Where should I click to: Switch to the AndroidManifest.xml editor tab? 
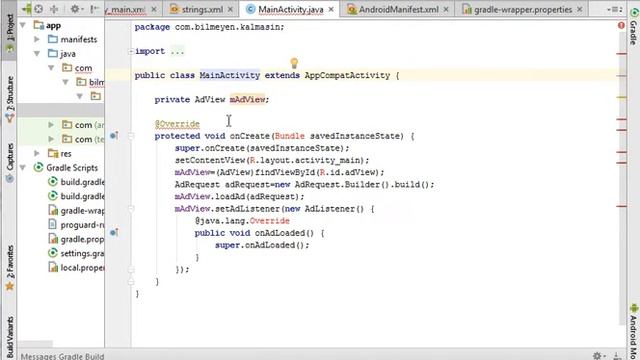point(398,9)
